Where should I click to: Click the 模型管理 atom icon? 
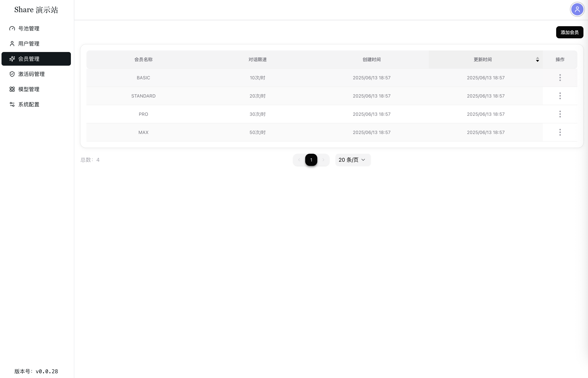pos(12,89)
